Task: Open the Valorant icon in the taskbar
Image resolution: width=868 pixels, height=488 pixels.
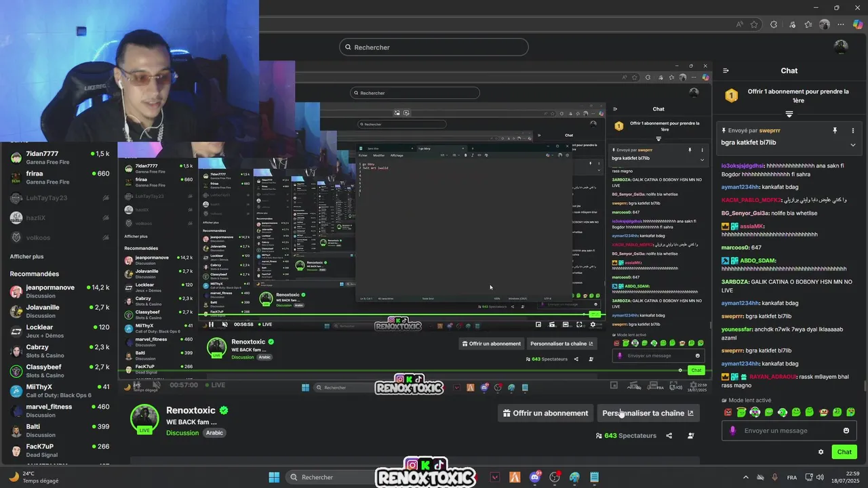Action: tap(495, 477)
